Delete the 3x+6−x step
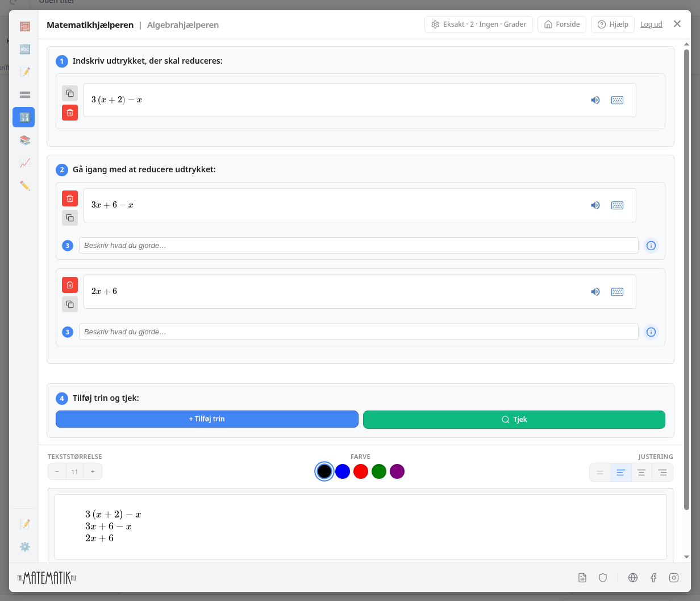700x601 pixels. point(70,198)
